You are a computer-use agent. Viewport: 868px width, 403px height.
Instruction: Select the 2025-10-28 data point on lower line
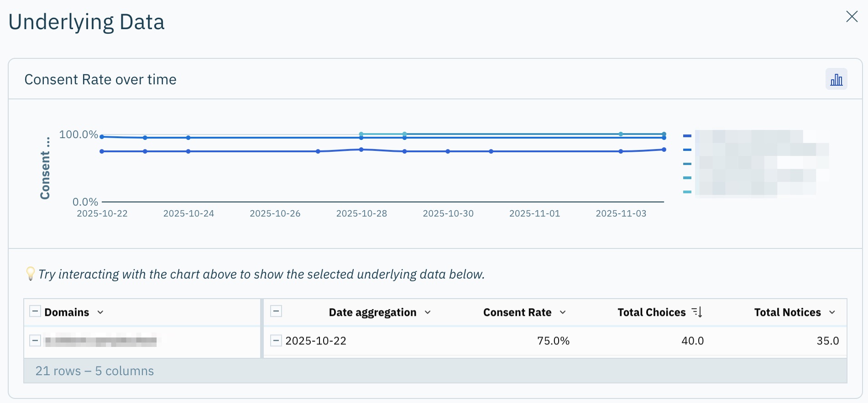point(361,150)
